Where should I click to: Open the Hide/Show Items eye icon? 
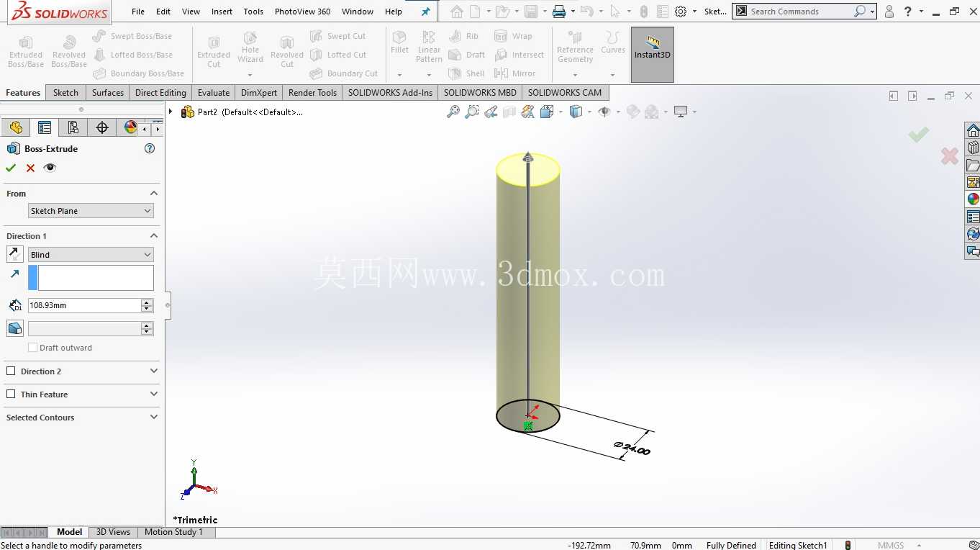coord(604,112)
